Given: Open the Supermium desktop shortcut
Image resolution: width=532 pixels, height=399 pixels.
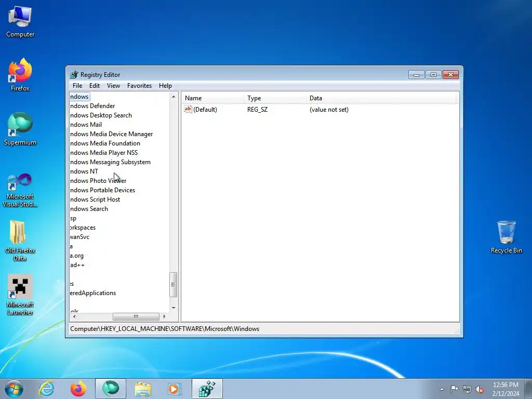Looking at the screenshot, I should coord(20,129).
